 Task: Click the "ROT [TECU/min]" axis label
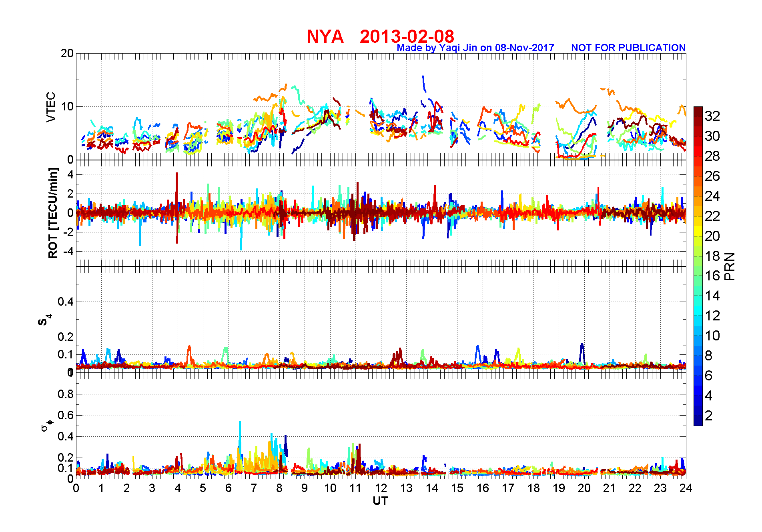[53, 213]
